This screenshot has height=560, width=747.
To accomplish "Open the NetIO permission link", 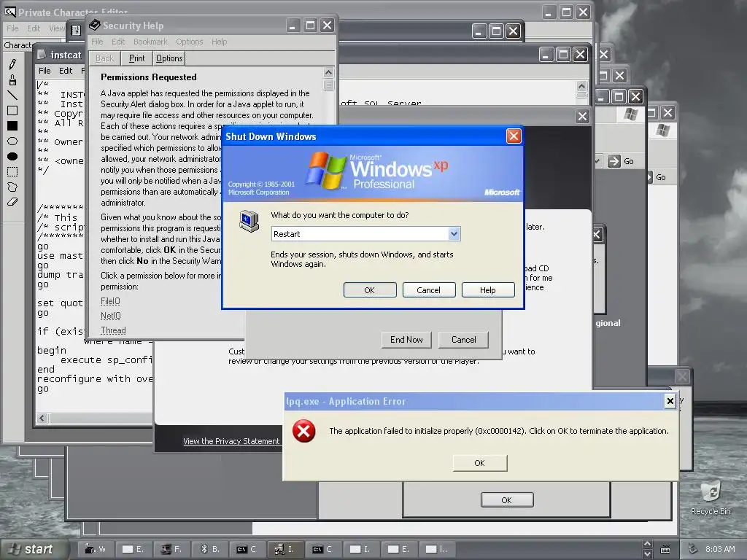I will coord(111,316).
